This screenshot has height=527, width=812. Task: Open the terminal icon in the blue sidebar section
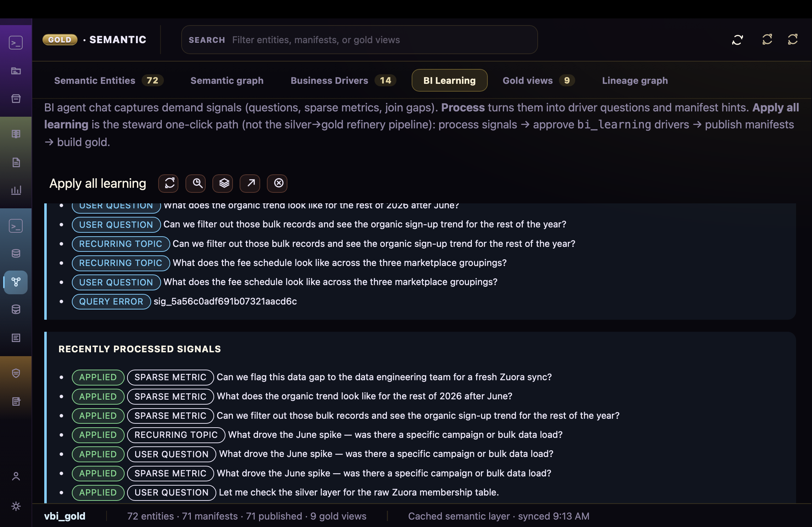tap(16, 226)
